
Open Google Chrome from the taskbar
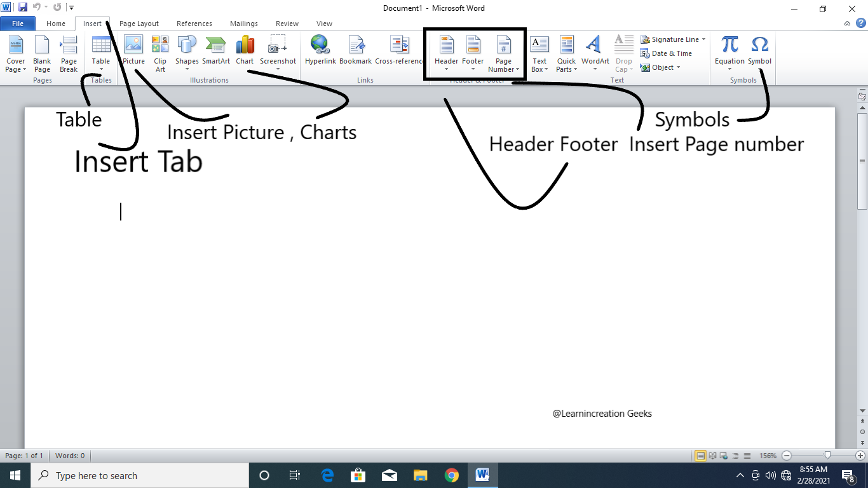[452, 475]
